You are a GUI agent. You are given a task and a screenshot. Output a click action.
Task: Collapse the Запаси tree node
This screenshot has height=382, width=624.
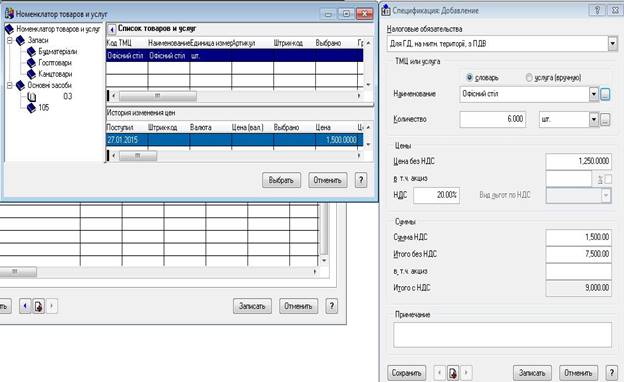click(x=10, y=40)
